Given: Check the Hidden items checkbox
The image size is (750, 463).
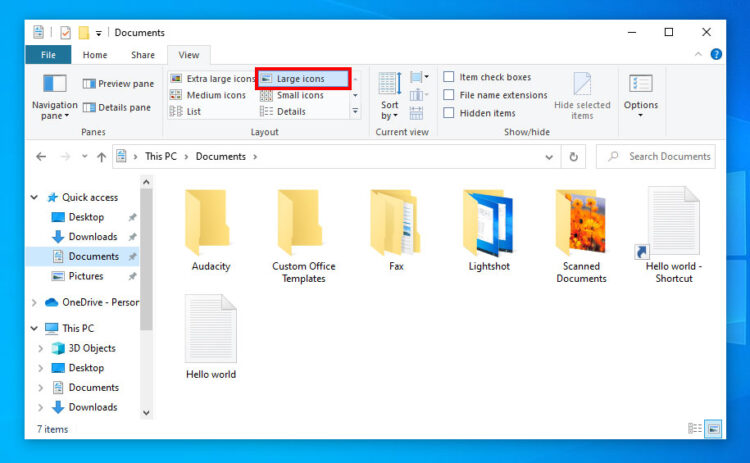Looking at the screenshot, I should pyautogui.click(x=449, y=113).
